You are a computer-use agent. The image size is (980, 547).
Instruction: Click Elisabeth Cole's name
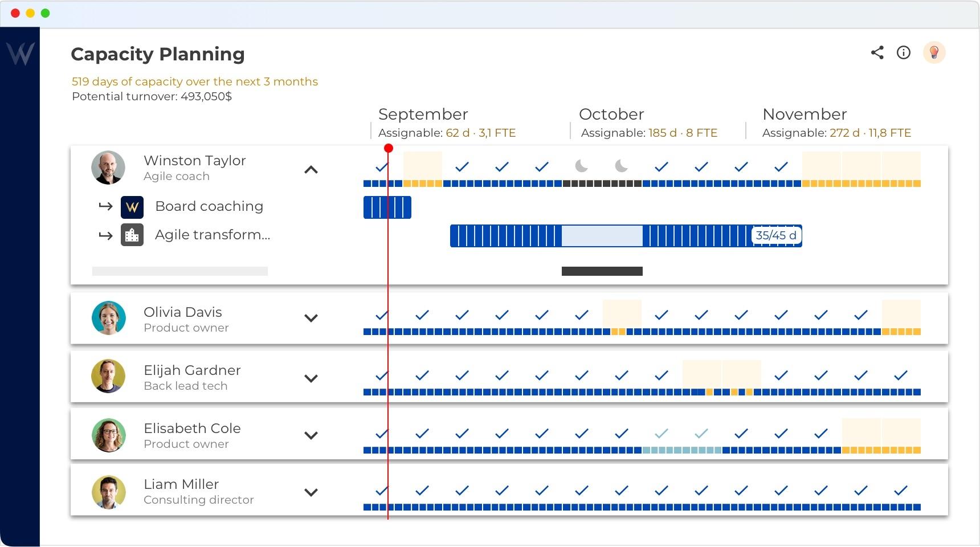192,428
